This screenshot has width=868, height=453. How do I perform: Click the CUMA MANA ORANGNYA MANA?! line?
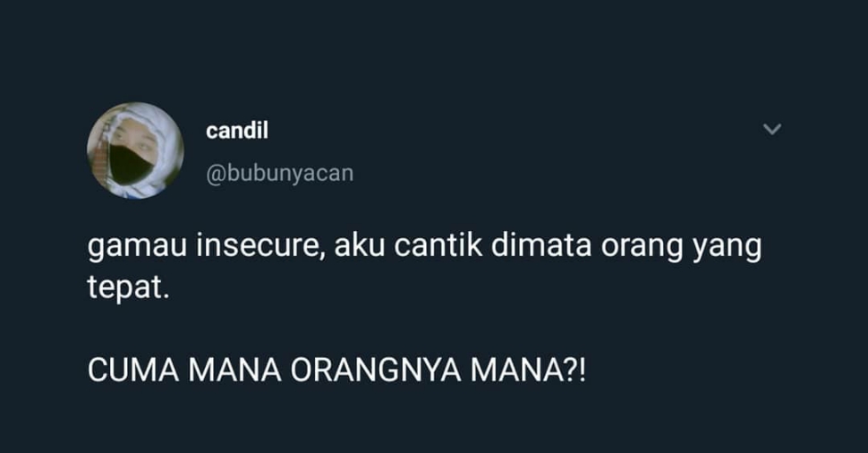pyautogui.click(x=336, y=371)
